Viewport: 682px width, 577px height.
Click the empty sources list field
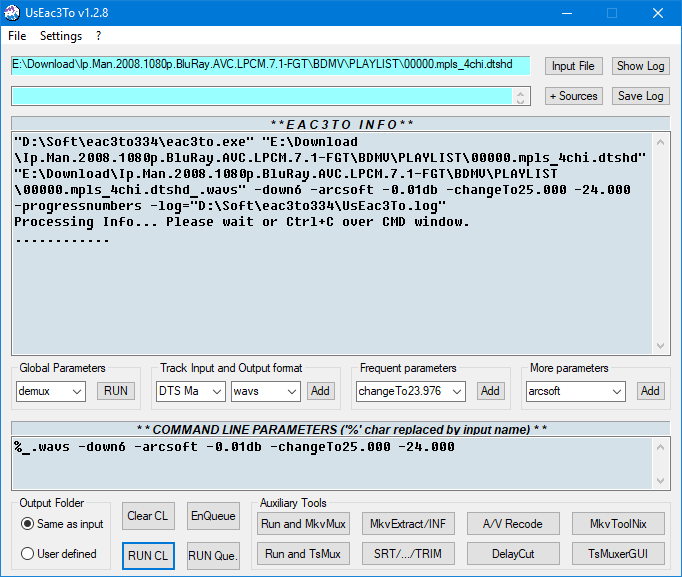click(x=262, y=96)
